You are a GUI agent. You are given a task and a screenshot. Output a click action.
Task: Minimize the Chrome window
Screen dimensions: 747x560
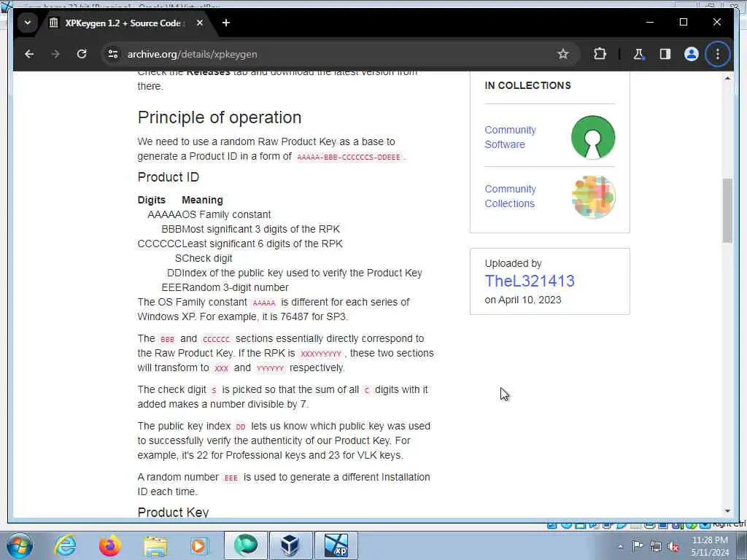pyautogui.click(x=650, y=22)
